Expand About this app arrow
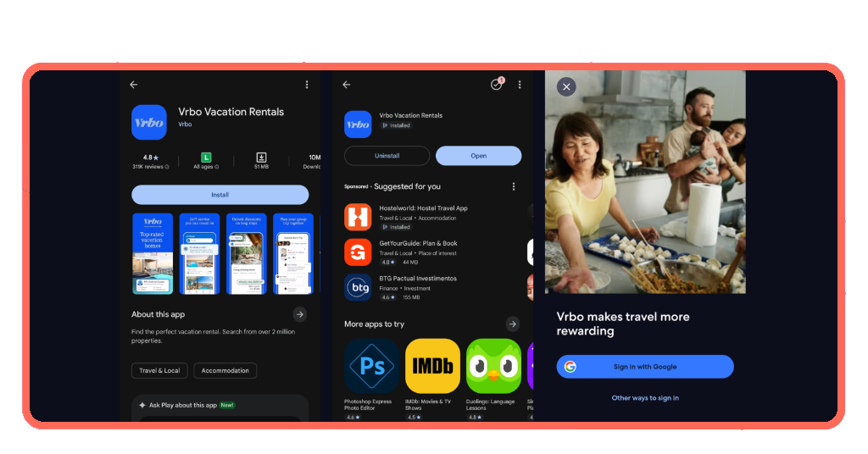 (x=299, y=314)
